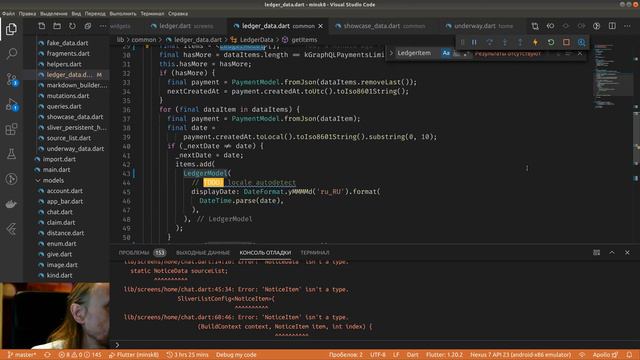640x360 pixels.
Task: Restart the debug session green arrow
Action: [551, 42]
